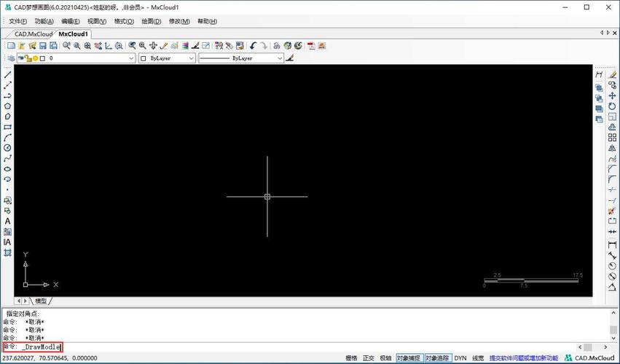Toggle DYN dynamic input

coord(460,358)
